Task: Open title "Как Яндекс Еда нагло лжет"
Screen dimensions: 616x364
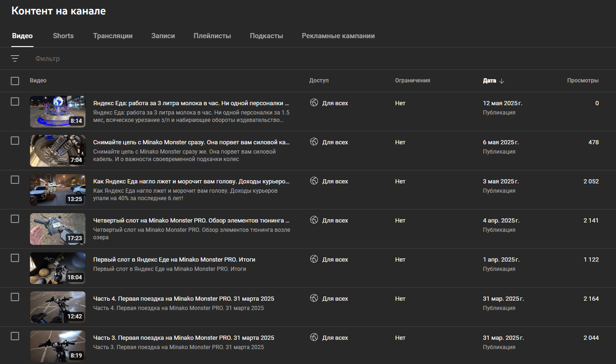Action: point(192,182)
